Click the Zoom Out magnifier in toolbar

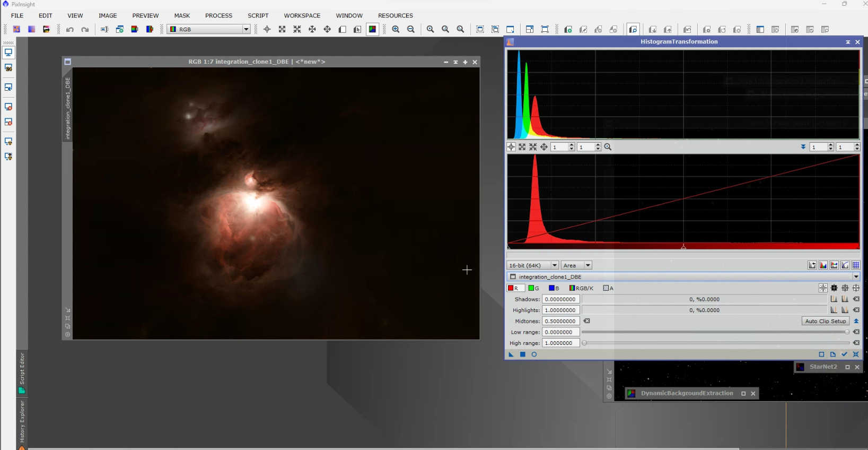click(x=411, y=29)
